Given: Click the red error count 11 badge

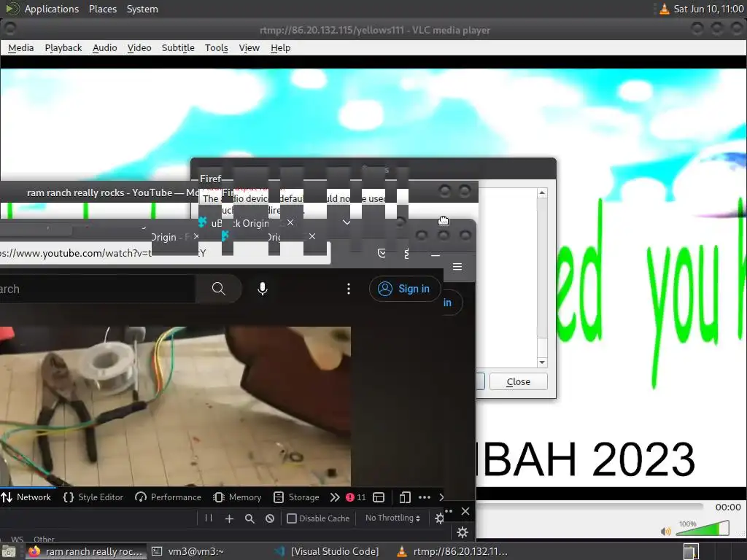Looking at the screenshot, I should 356,497.
